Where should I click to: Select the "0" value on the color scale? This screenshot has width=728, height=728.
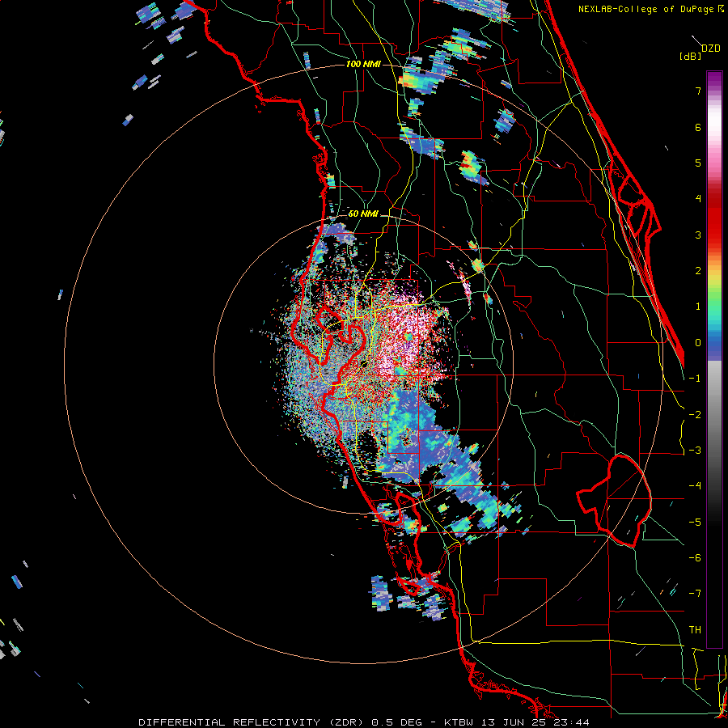pyautogui.click(x=698, y=343)
